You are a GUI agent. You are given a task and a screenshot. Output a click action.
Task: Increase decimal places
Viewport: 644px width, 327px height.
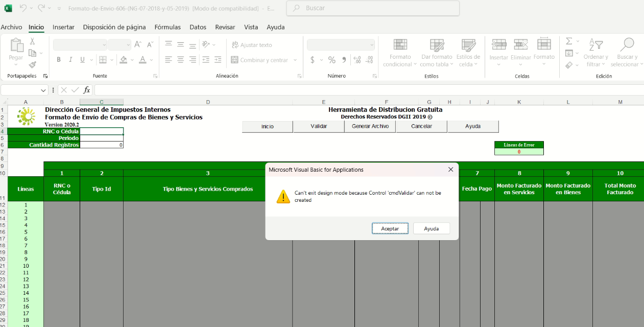tap(357, 60)
